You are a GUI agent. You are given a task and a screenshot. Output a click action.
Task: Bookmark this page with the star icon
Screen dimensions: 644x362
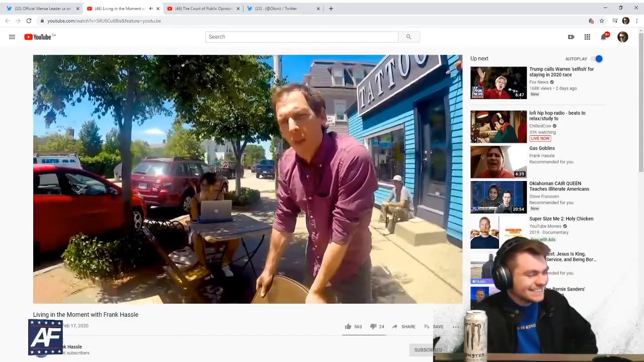click(x=602, y=21)
